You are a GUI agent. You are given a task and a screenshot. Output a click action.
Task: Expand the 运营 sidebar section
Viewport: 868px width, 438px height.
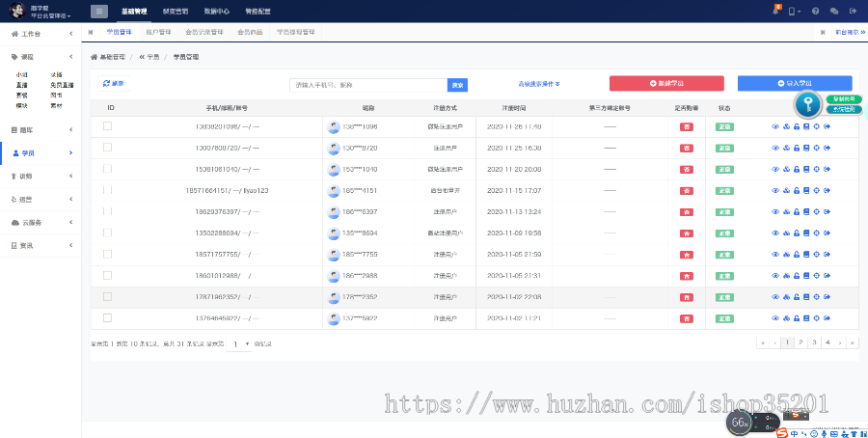(x=41, y=200)
